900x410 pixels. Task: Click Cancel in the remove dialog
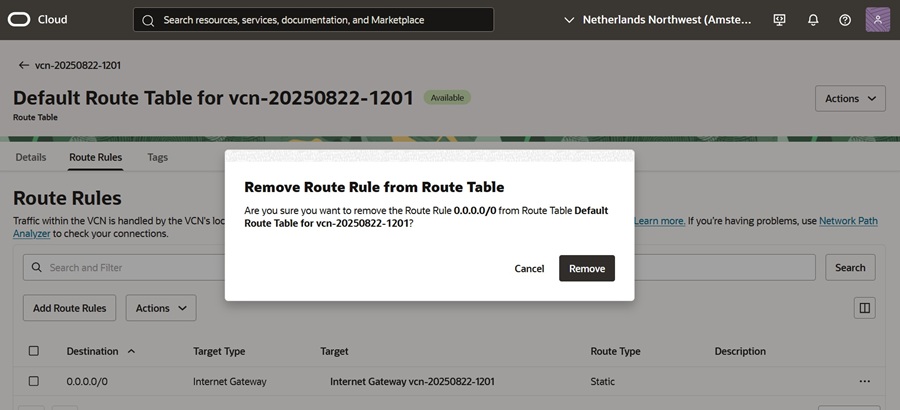coord(529,268)
